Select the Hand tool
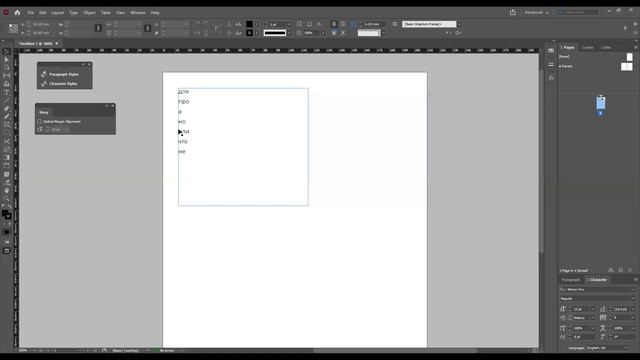Image resolution: width=640 pixels, height=360 pixels. [x=7, y=191]
